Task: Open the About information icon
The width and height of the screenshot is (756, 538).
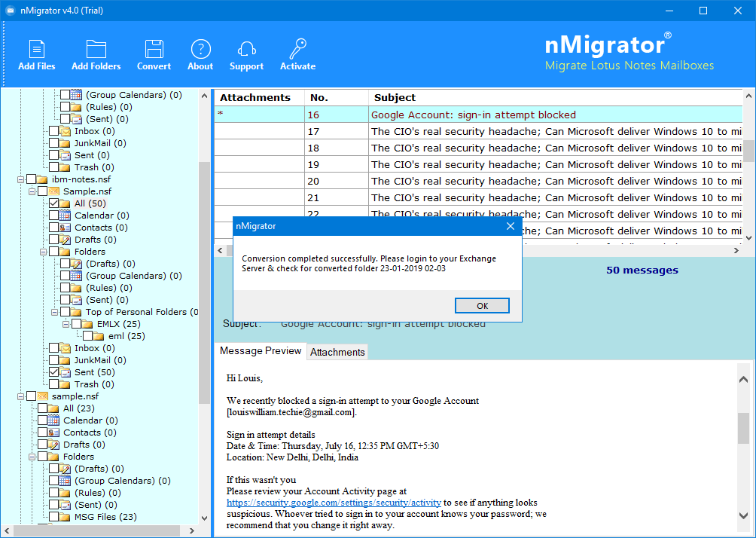Action: point(200,49)
